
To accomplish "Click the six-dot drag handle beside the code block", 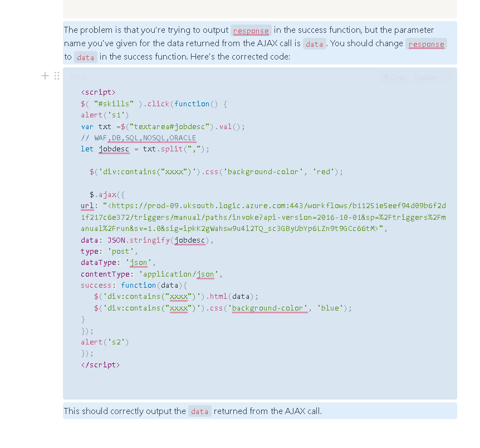I will tap(57, 76).
